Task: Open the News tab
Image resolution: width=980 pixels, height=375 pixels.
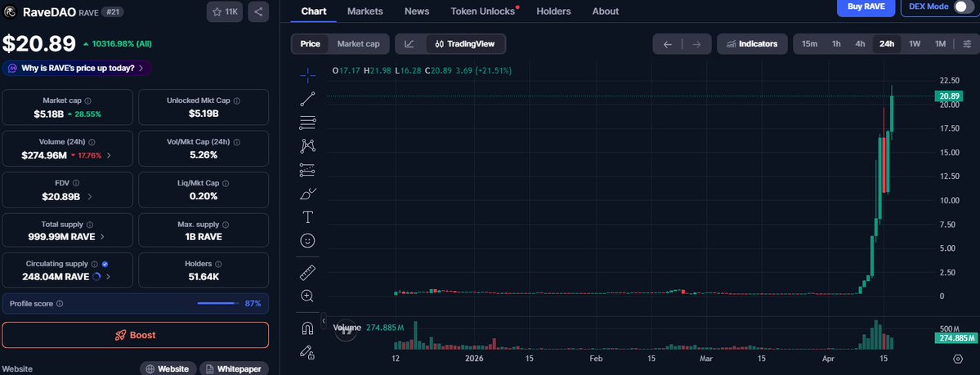Action: pyautogui.click(x=417, y=11)
